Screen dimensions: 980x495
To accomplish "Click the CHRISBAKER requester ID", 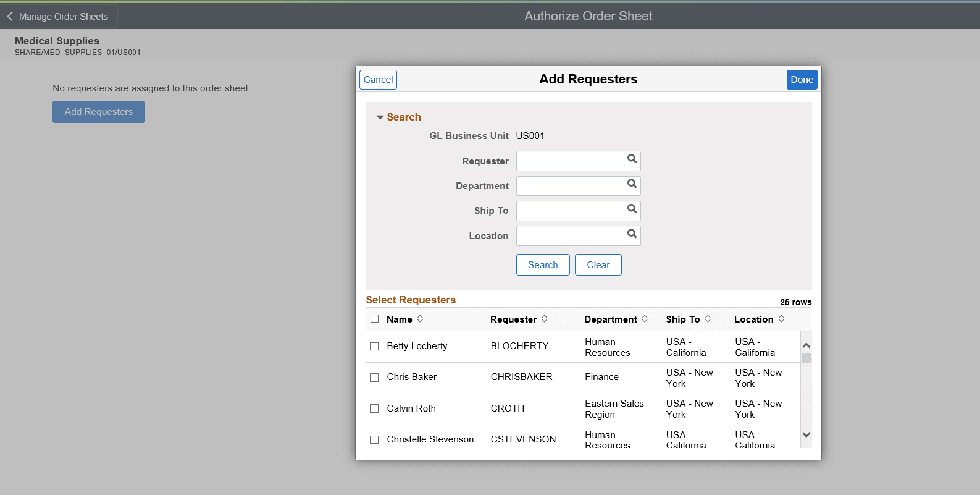I will (521, 377).
